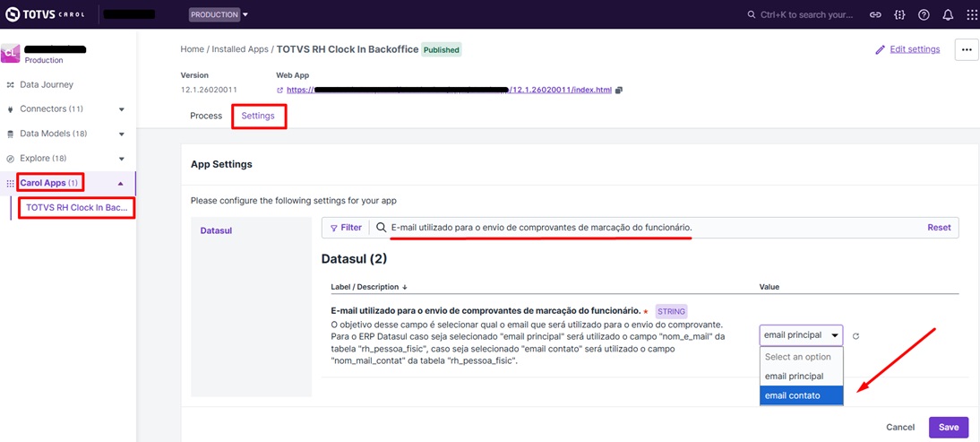Image resolution: width=980 pixels, height=442 pixels.
Task: Open the help question mark icon
Action: pyautogui.click(x=924, y=14)
